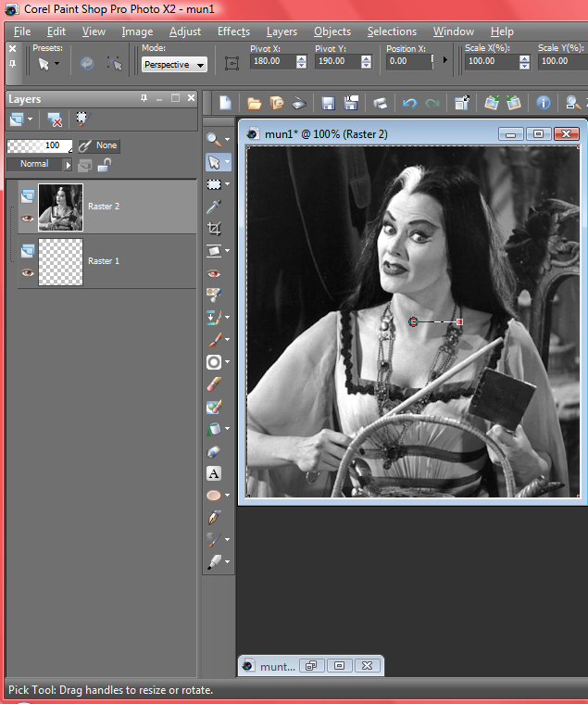Select the Zoom tool in tools toolbar
Screen dimensions: 588x704
[x=214, y=140]
